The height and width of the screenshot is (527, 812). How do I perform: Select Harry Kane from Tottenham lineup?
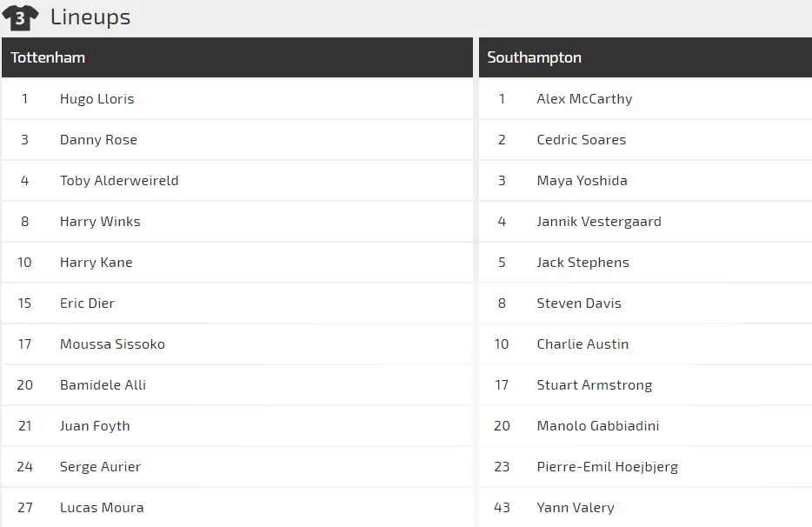[97, 262]
